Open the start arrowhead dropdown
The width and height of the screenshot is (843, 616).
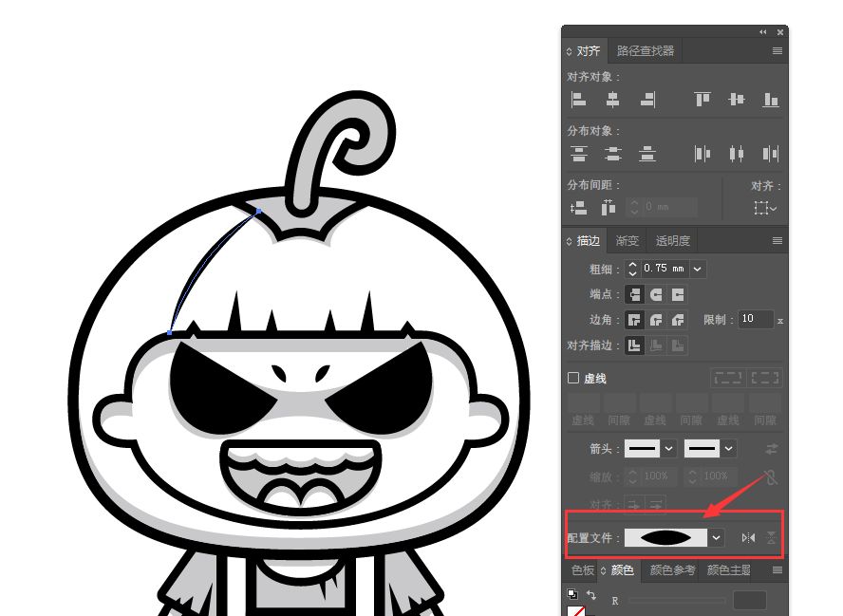[x=669, y=448]
